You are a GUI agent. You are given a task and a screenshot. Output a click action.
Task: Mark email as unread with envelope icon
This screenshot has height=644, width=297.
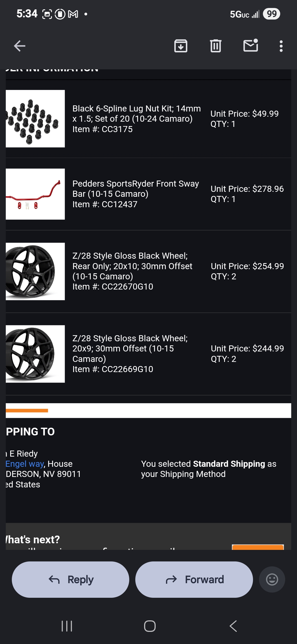pos(251,45)
